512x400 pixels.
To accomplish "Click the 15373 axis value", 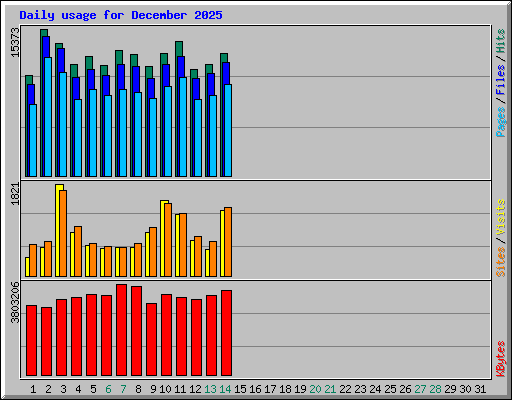I will click(15, 42).
